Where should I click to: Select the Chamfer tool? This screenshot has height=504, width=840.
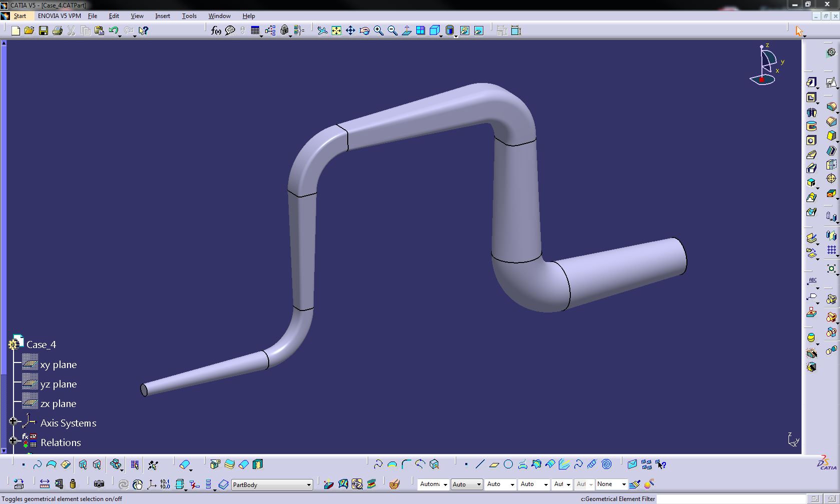(x=831, y=121)
